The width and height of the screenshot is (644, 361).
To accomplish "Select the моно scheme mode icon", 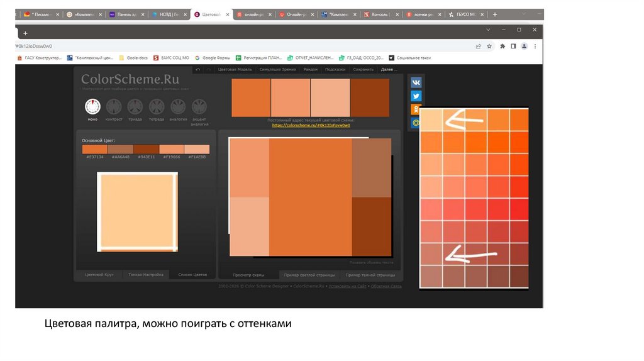I will (92, 107).
